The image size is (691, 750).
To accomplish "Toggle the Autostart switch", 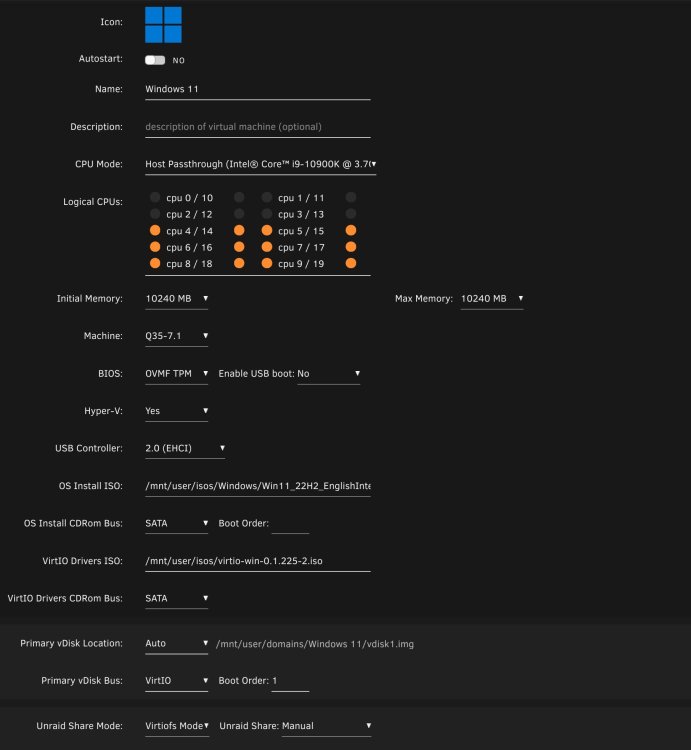I will coord(155,60).
